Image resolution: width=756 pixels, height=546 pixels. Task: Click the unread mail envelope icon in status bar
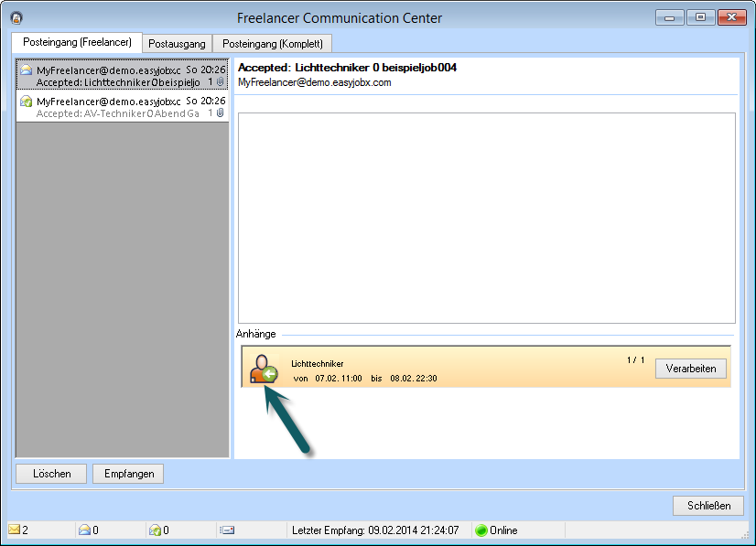pyautogui.click(x=15, y=530)
